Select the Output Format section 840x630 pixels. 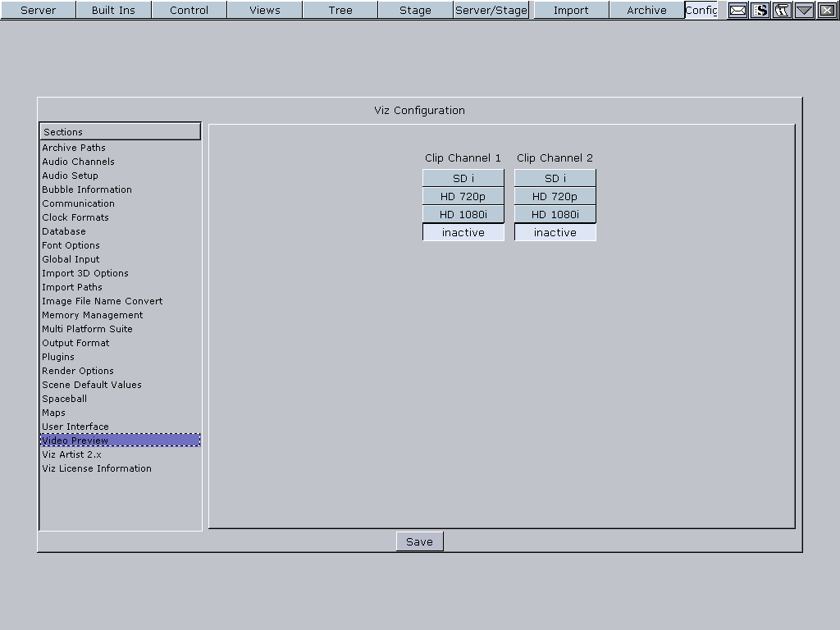coord(75,343)
